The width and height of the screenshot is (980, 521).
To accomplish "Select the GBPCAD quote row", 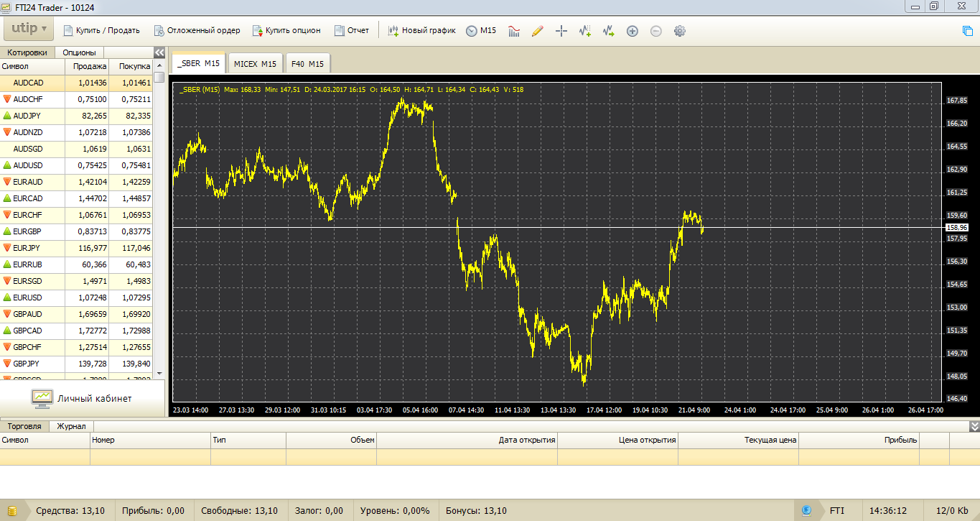I will click(76, 331).
